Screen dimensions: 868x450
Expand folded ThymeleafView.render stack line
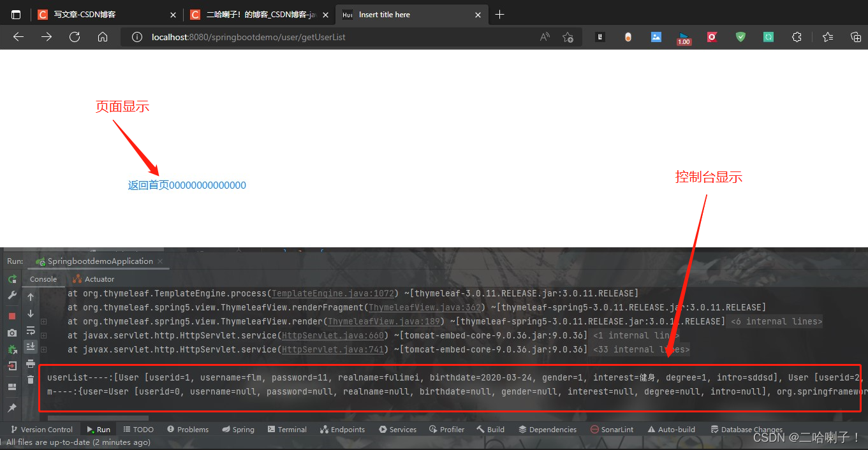pyautogui.click(x=44, y=321)
